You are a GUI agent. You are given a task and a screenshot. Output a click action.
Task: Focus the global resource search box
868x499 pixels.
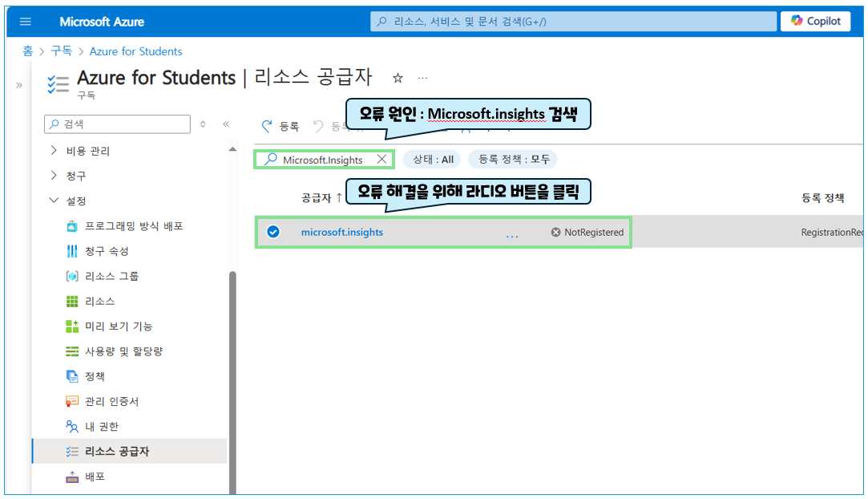coord(574,22)
